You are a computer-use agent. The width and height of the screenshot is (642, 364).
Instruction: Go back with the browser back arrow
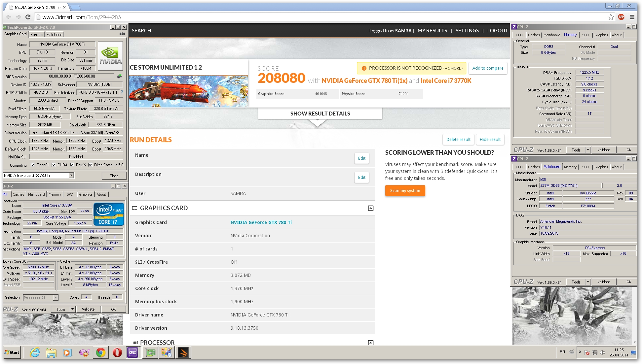click(x=9, y=17)
